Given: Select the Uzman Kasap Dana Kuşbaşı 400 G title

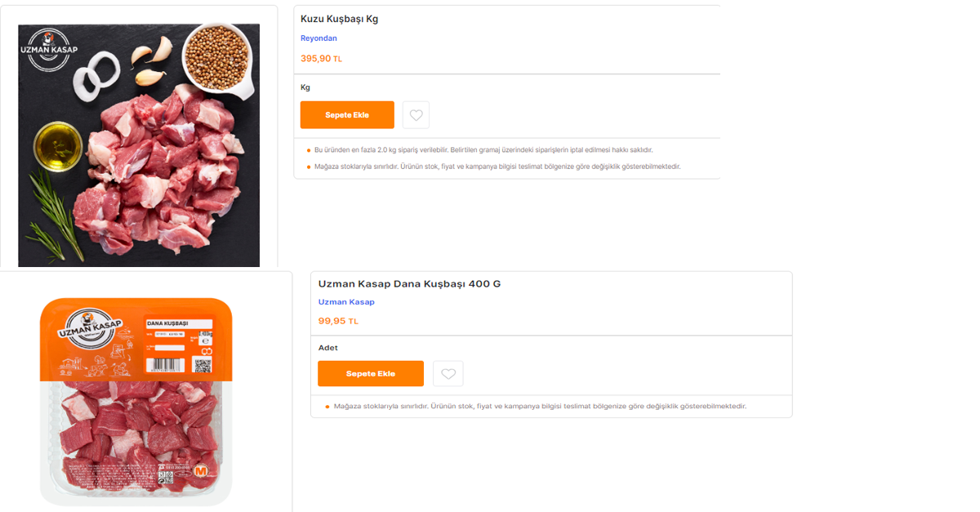Looking at the screenshot, I should (x=409, y=284).
